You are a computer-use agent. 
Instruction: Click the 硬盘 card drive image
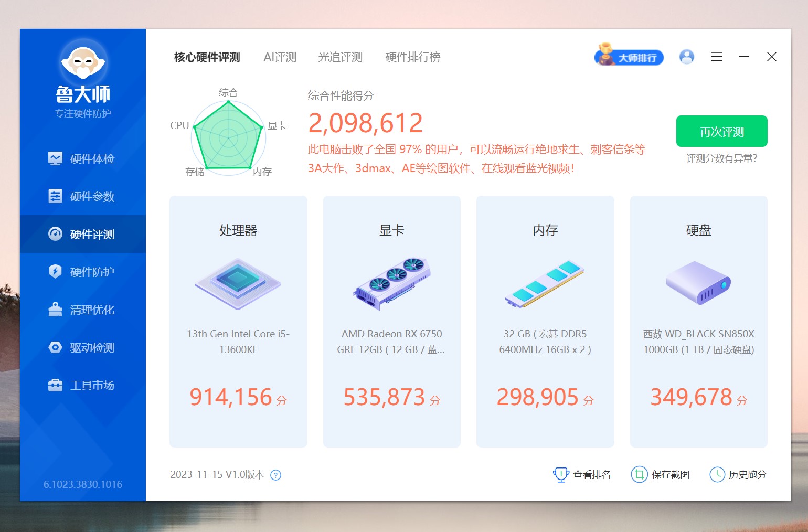pyautogui.click(x=698, y=283)
